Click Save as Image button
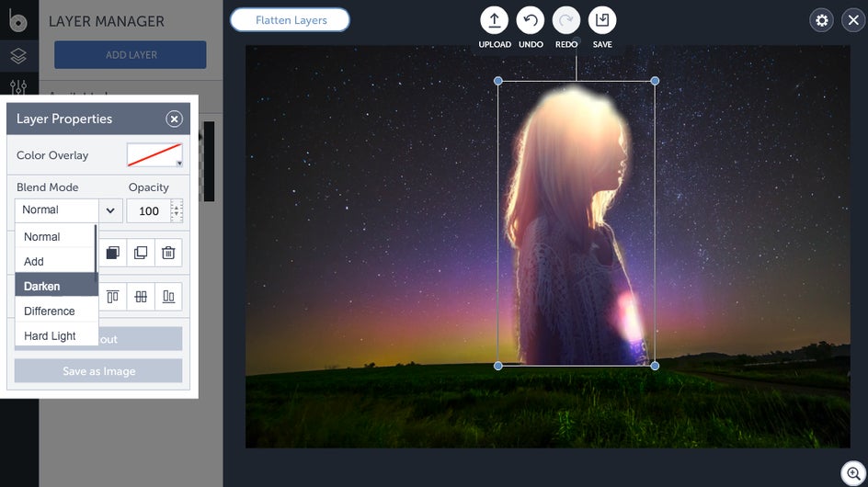Image resolution: width=868 pixels, height=487 pixels. [x=98, y=371]
